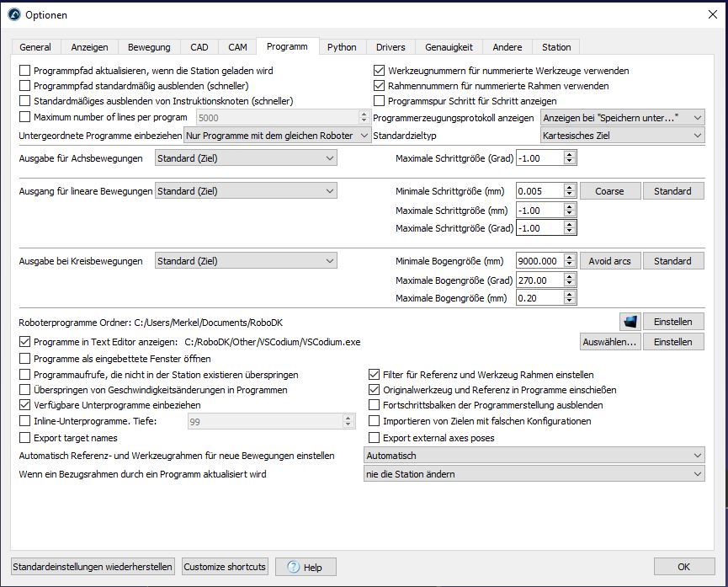Click the RoboDK logo in title bar
This screenshot has width=728, height=587.
pos(13,14)
